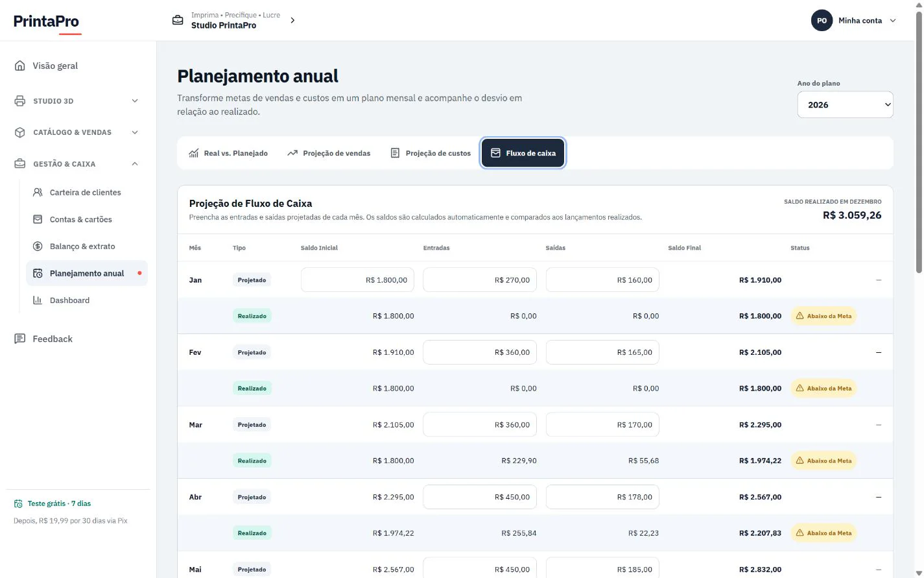
Task: Click the calendar icon for Planejamento anual
Action: [38, 273]
